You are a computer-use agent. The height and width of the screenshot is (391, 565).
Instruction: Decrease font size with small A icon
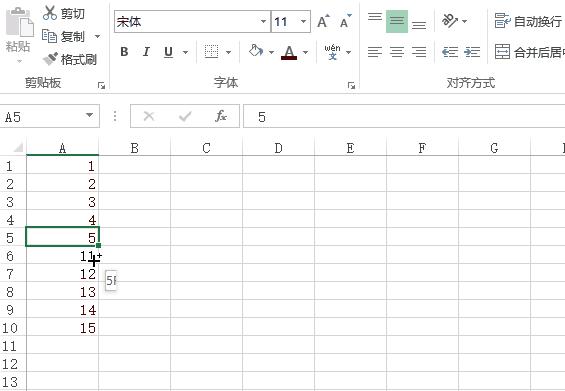pos(346,22)
